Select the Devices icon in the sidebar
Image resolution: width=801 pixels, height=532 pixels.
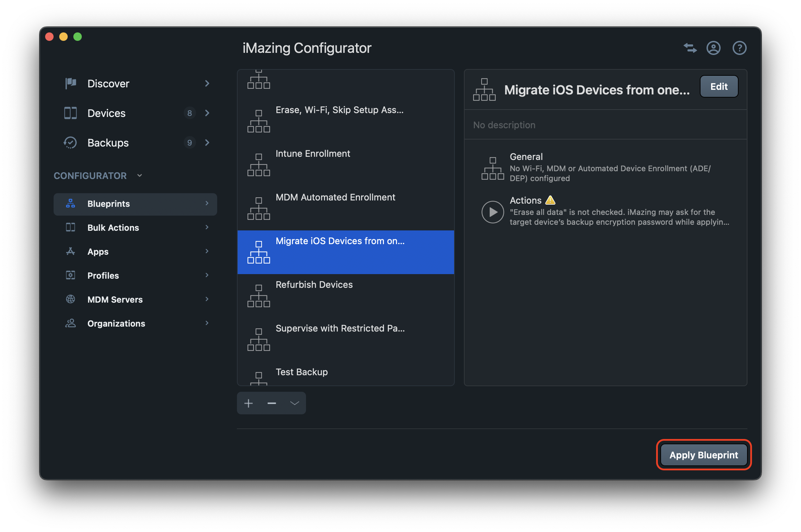click(x=70, y=113)
